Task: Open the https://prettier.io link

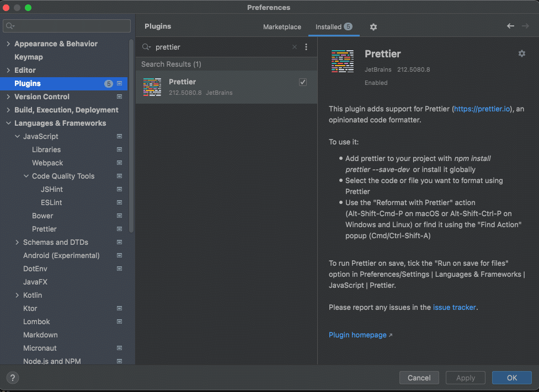Action: [x=482, y=109]
